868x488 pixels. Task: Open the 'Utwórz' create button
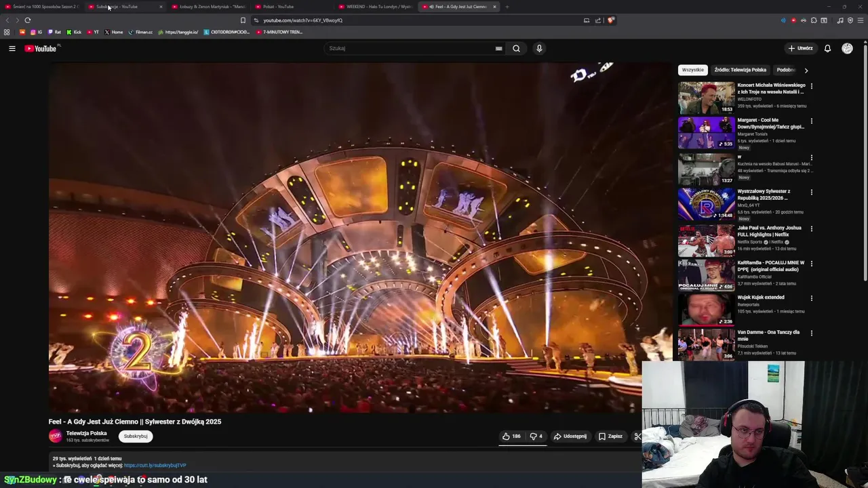pyautogui.click(x=800, y=48)
